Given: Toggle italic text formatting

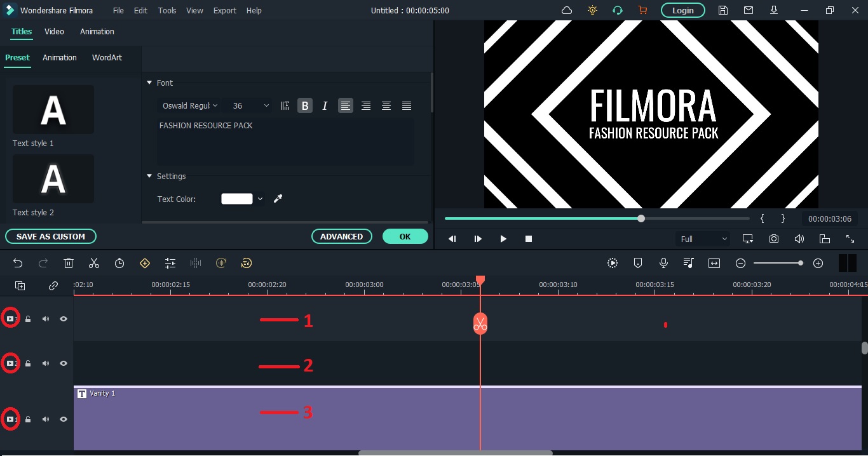Looking at the screenshot, I should (325, 106).
